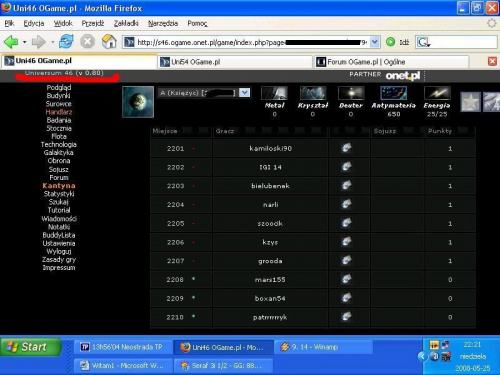This screenshot has height=375, width=500.
Task: Switch to Forum OGame.pl Ogólne tab
Action: click(x=391, y=62)
